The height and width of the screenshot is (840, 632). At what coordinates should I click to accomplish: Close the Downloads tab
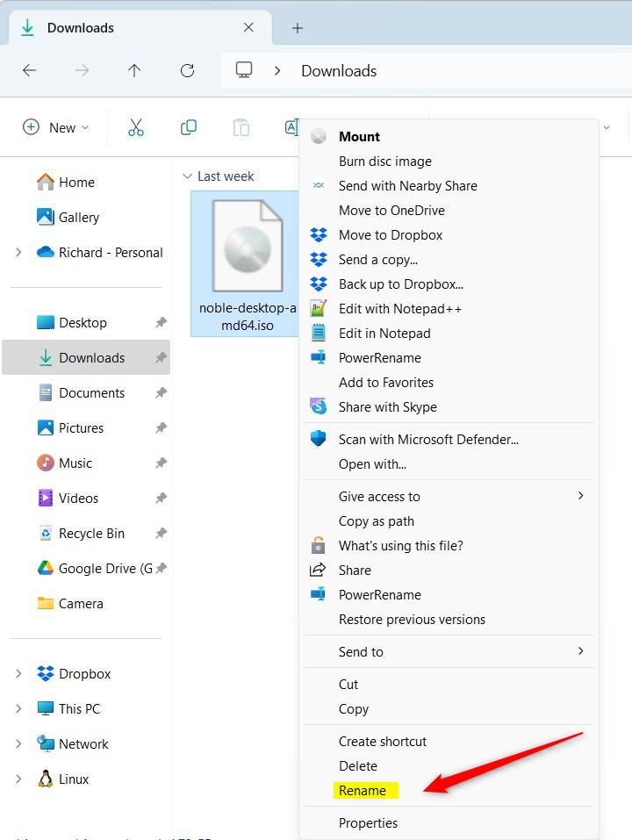(248, 27)
